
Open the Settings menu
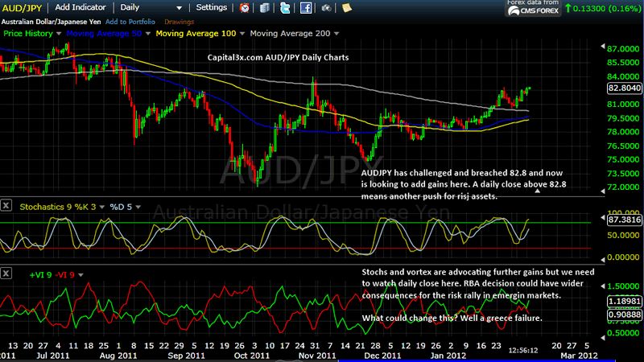point(211,7)
